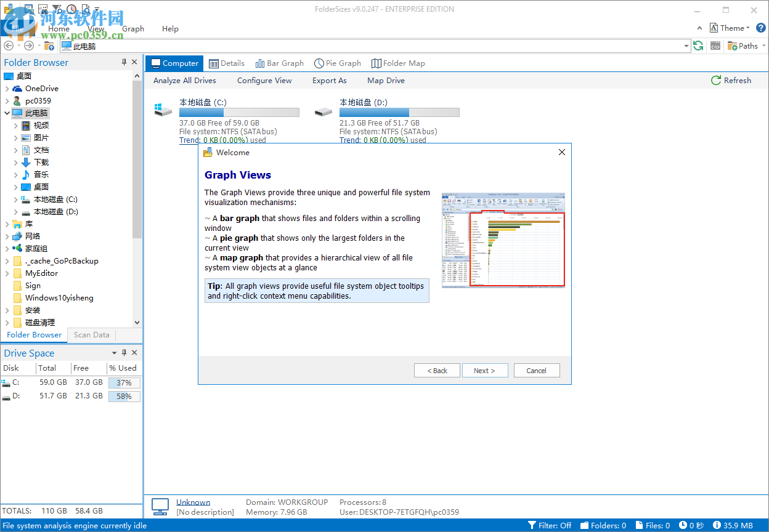Viewport: 769px width, 532px height.
Task: Pin the Drive Space panel
Action: [x=123, y=352]
